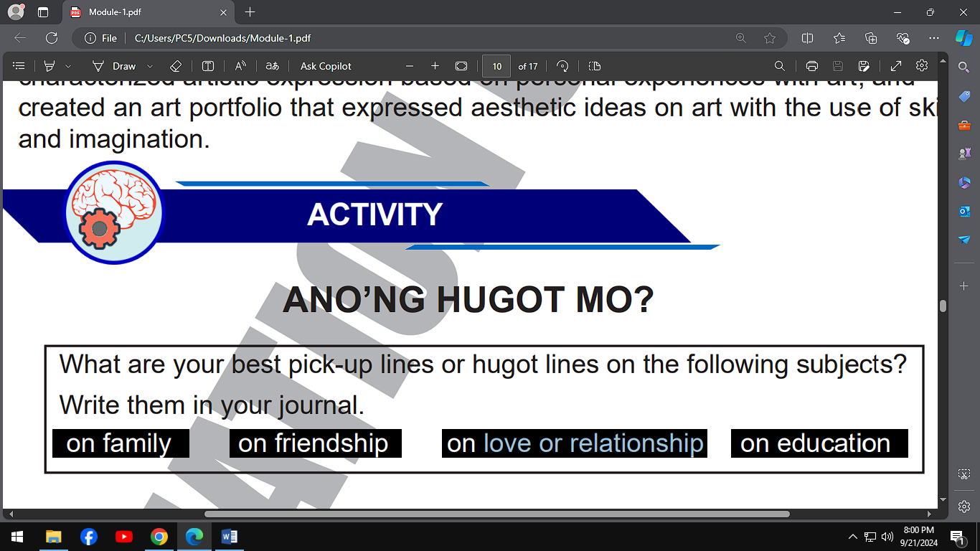The width and height of the screenshot is (980, 551).
Task: Print the PDF document
Action: coord(812,66)
